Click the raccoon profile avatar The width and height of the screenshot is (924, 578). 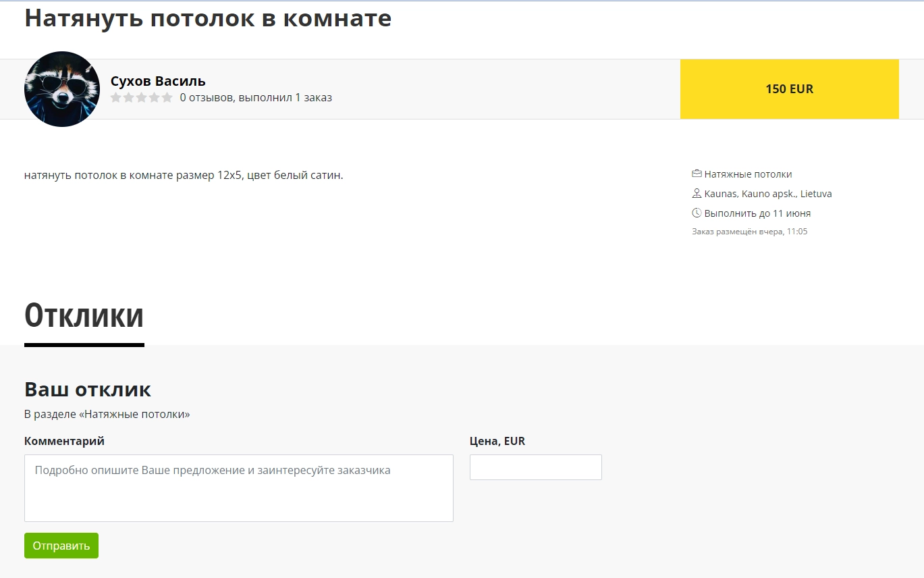tap(62, 89)
